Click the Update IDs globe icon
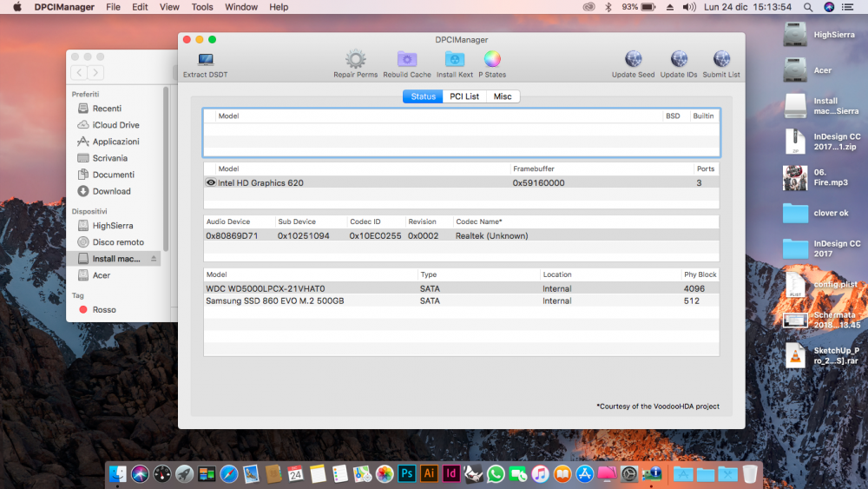The height and width of the screenshot is (489, 868). click(679, 59)
